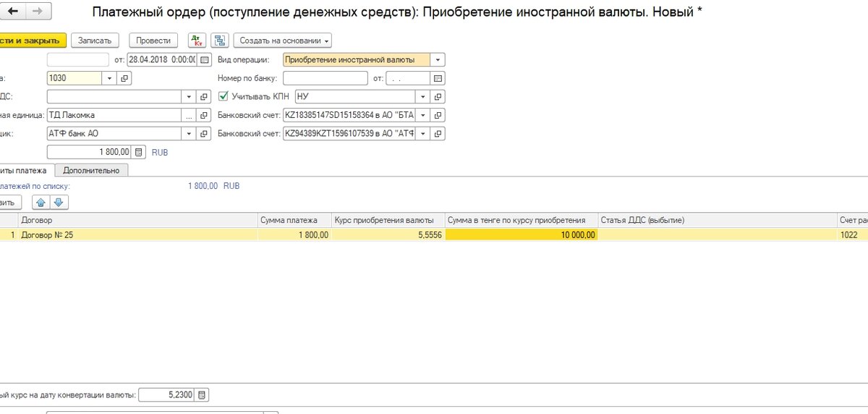Expand the НУ dropdown list

coord(422,96)
